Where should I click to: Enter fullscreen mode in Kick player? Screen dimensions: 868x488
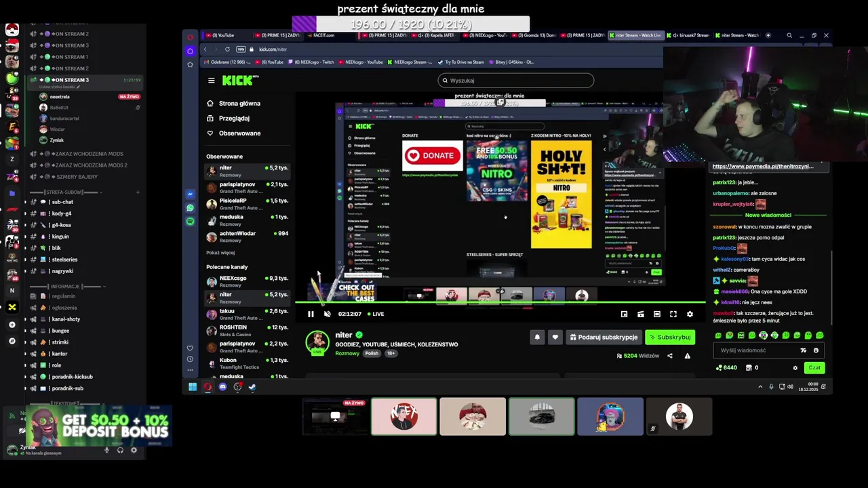[x=673, y=314]
